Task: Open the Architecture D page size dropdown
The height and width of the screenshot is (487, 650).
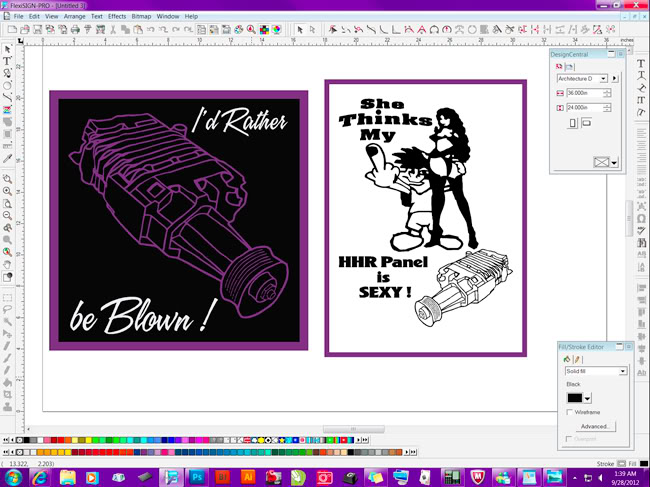Action: [604, 78]
